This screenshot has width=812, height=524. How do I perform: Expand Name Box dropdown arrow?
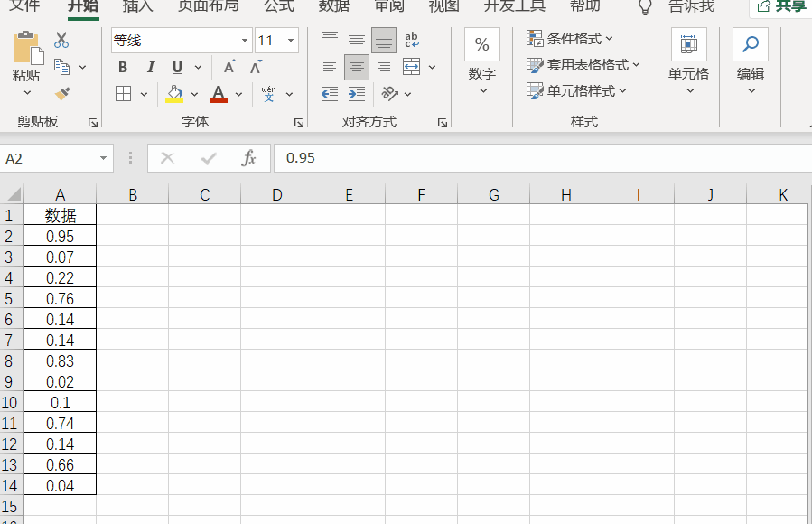pyautogui.click(x=103, y=158)
